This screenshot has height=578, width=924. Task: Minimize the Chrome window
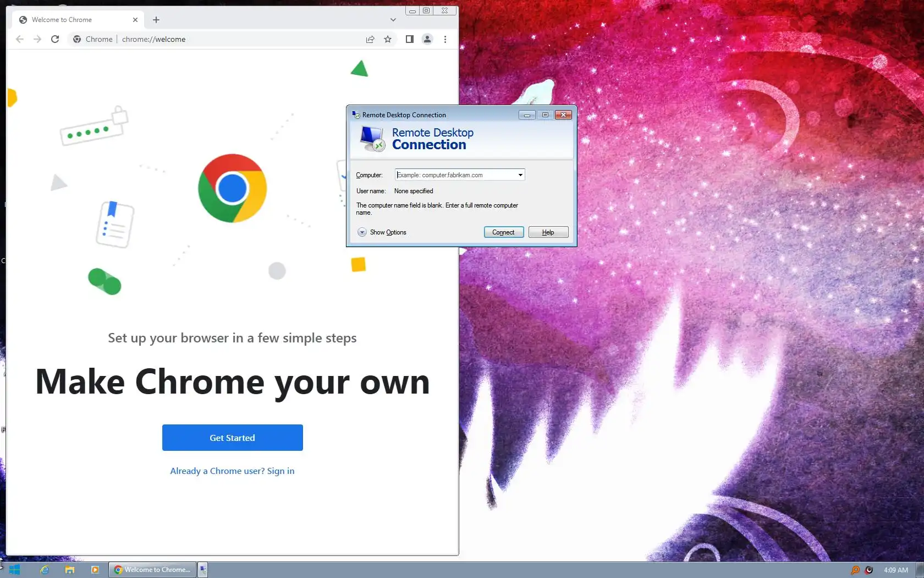coord(413,10)
